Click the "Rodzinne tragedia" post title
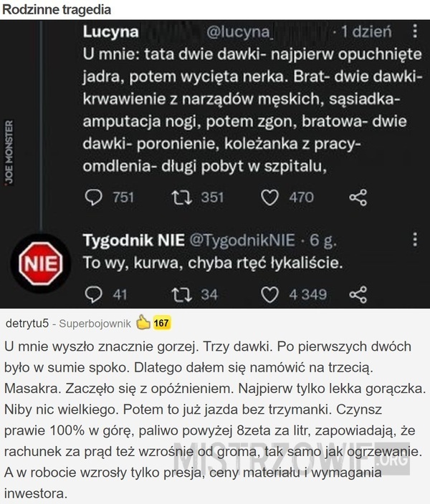430x504 pixels. (57, 9)
